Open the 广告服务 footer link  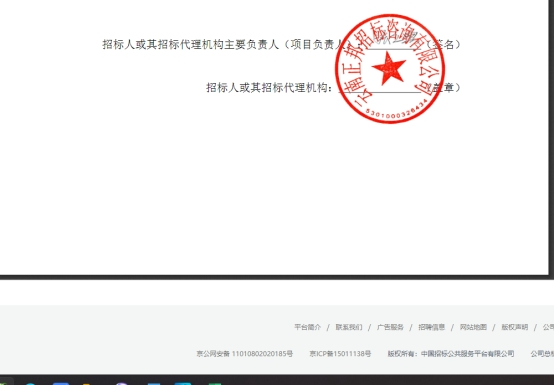point(390,327)
